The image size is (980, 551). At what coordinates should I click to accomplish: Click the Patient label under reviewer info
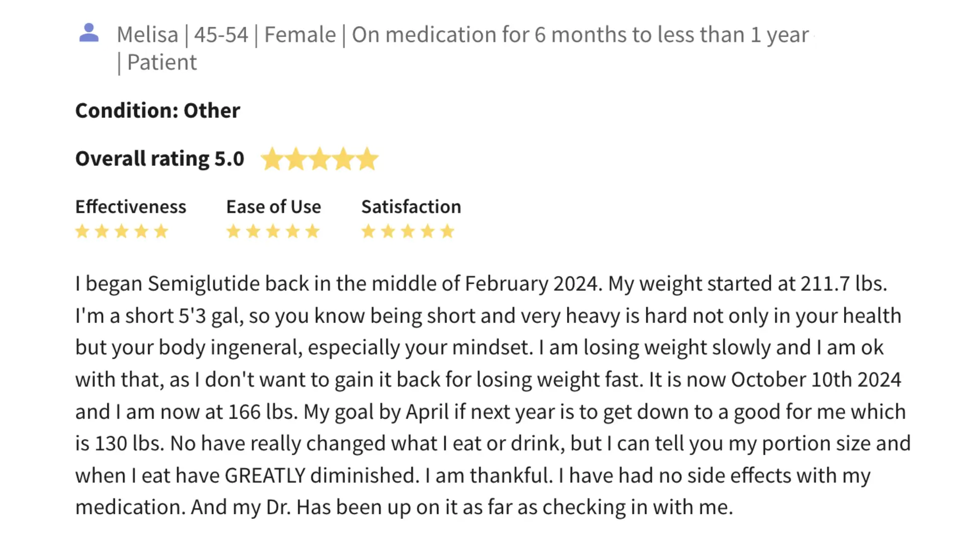pos(161,62)
